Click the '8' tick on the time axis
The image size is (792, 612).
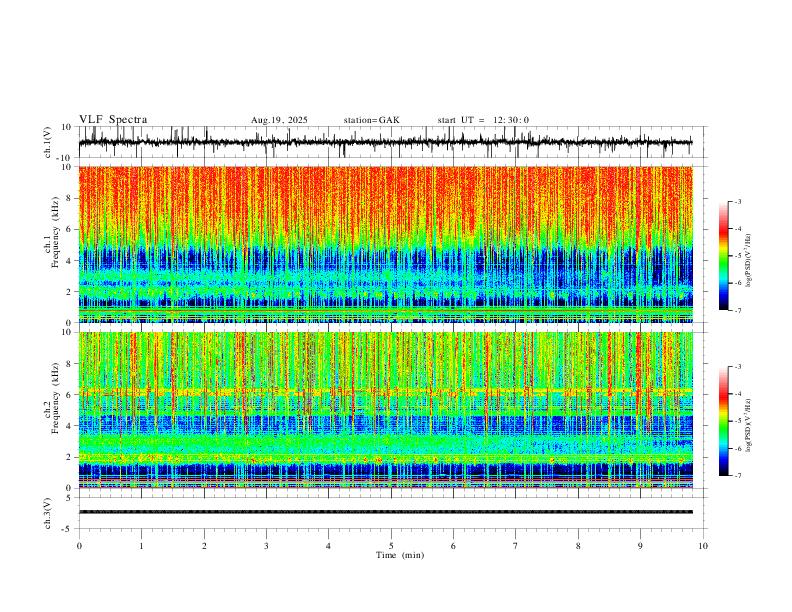point(578,546)
